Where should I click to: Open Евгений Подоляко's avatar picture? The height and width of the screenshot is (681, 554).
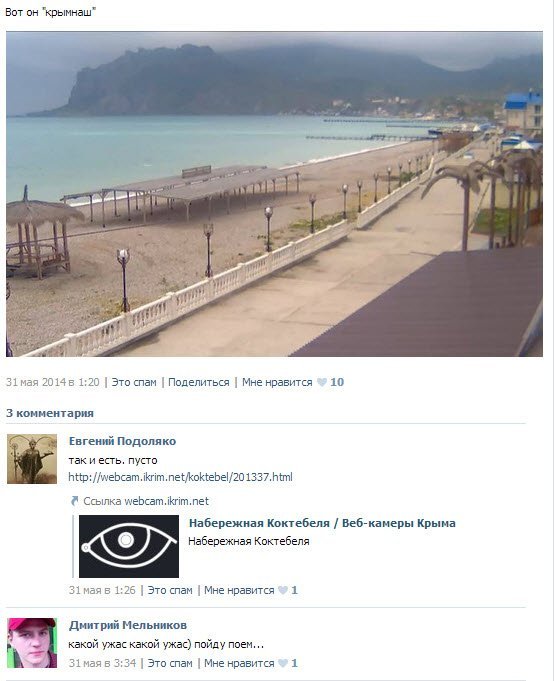point(32,459)
